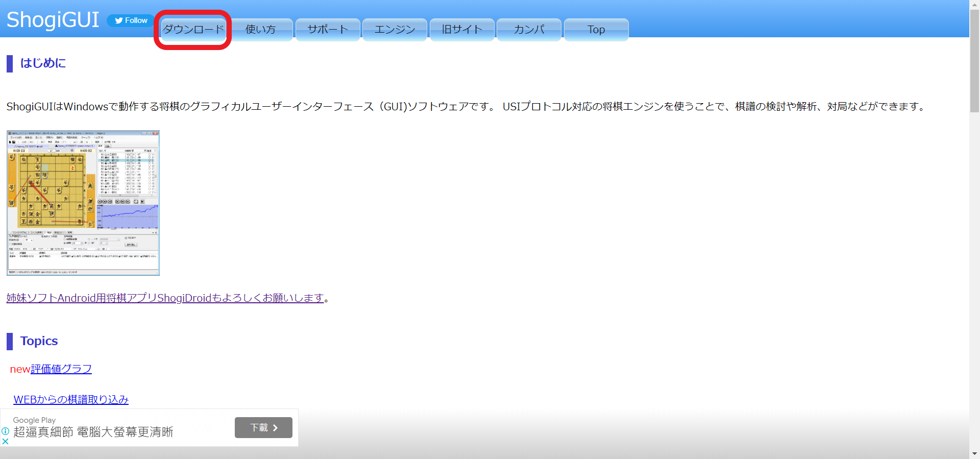Open the 旧サイト tab
Screen dimensions: 980x459
(x=462, y=30)
